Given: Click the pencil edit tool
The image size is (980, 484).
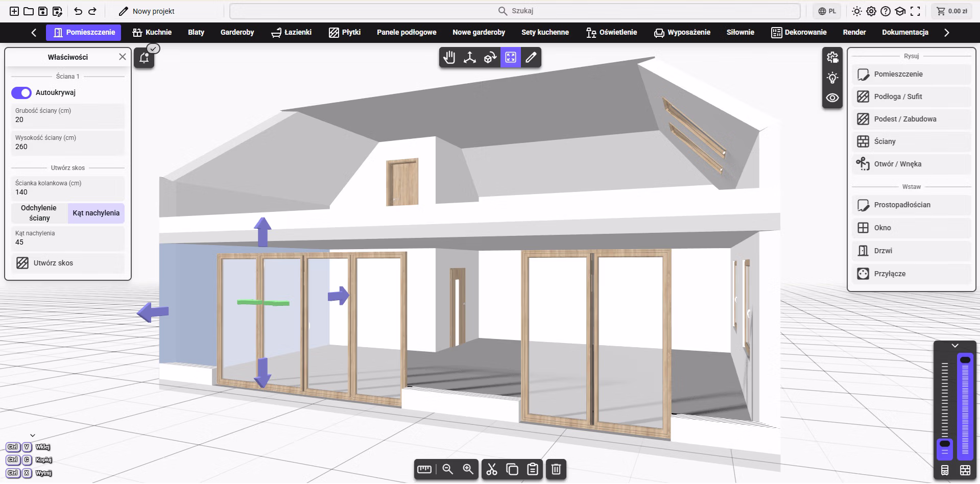Looking at the screenshot, I should coord(531,58).
